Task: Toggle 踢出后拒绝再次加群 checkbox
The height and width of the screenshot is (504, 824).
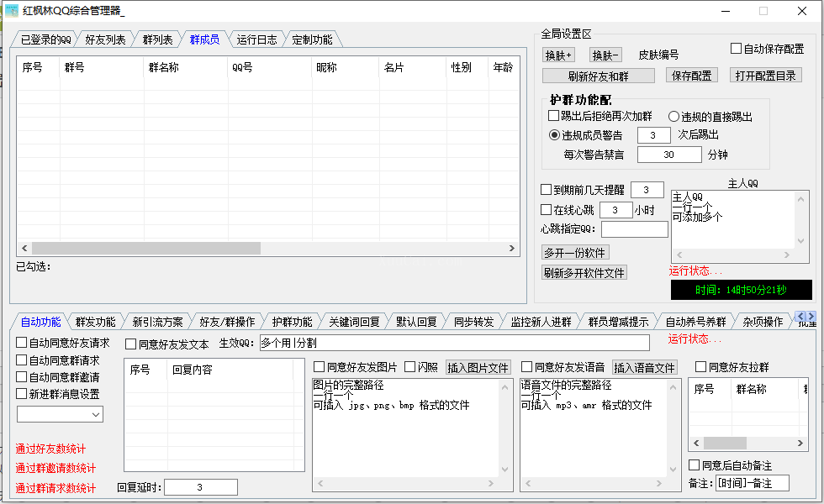Action: coord(554,116)
